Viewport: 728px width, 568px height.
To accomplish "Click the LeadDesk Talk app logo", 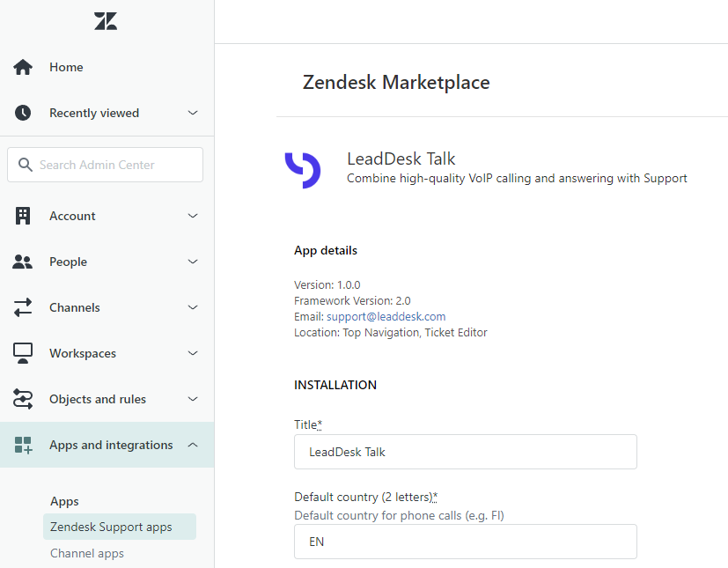I will pos(303,170).
